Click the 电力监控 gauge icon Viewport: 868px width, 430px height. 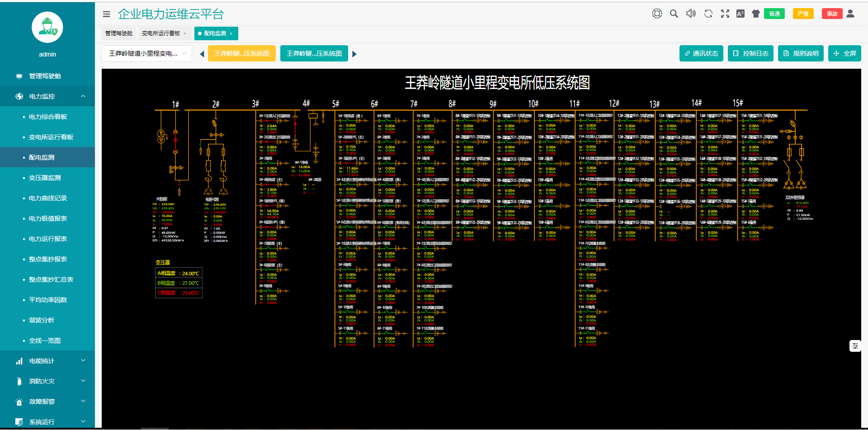19,96
